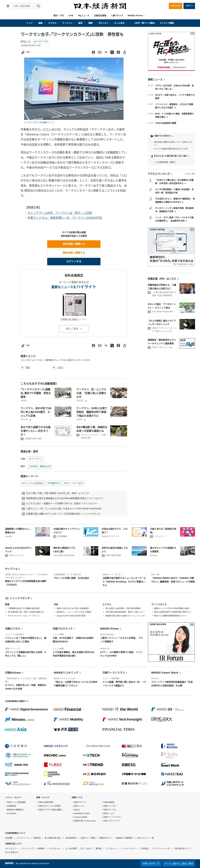Viewport: 200px width, 868px height.
Task: Expand the 経済 navigation dropdown
Action: click(x=81, y=23)
